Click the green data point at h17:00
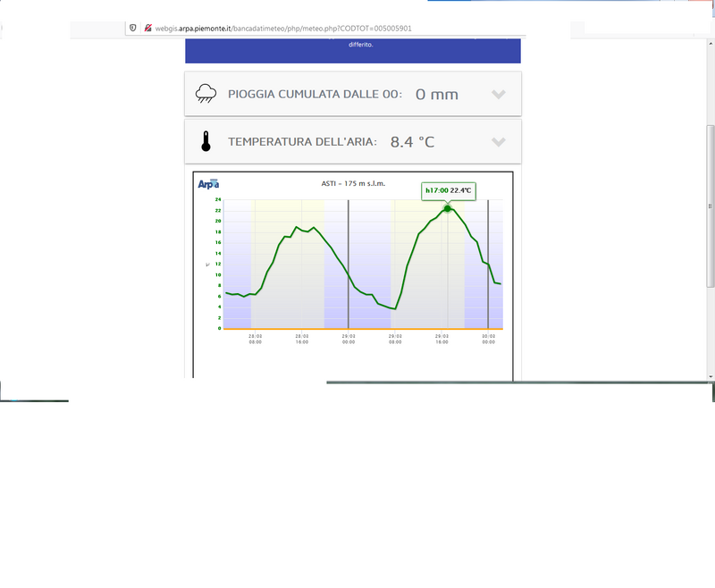715x588 pixels. click(448, 209)
